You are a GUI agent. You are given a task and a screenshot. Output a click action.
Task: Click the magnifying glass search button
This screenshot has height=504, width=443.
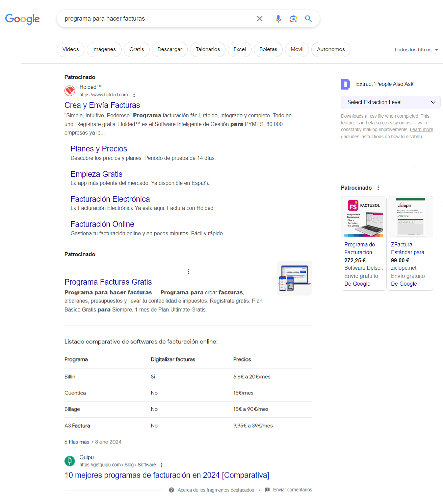click(308, 19)
